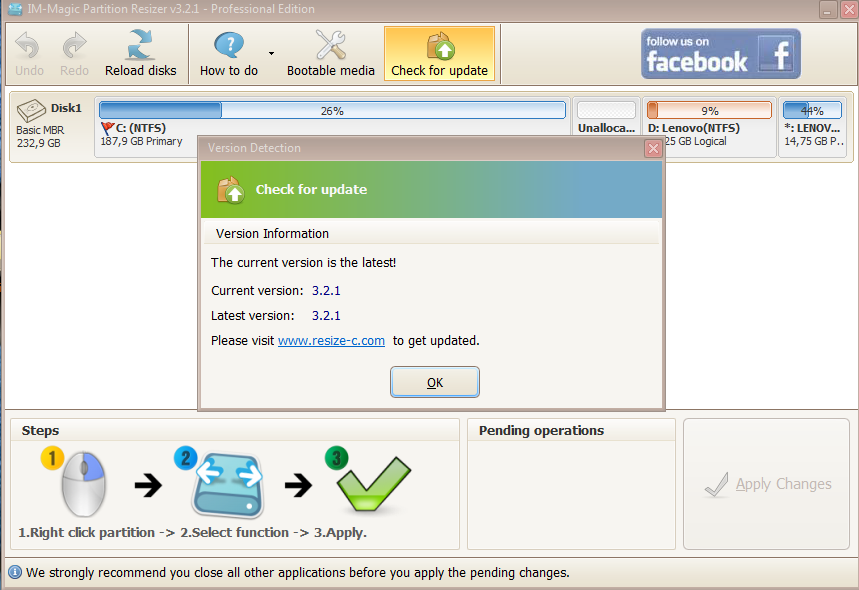The width and height of the screenshot is (859, 590).
Task: Click the Basic MBR 232,9 GB text
Action: [x=39, y=136]
